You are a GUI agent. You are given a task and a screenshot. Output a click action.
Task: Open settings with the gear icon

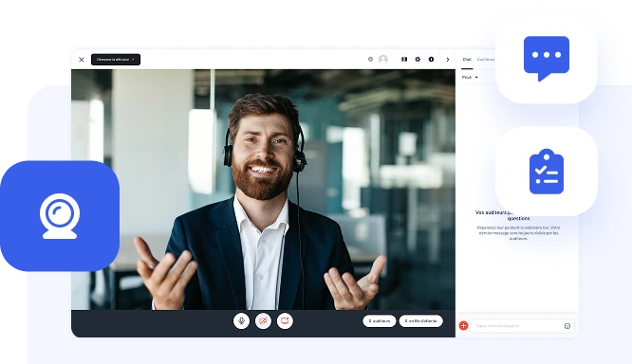[418, 59]
